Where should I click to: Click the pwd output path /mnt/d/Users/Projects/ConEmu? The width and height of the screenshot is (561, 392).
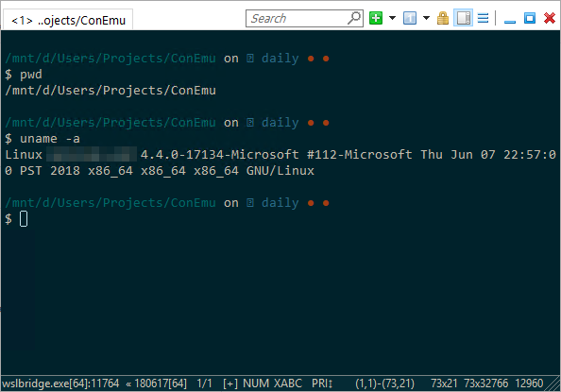click(x=110, y=91)
